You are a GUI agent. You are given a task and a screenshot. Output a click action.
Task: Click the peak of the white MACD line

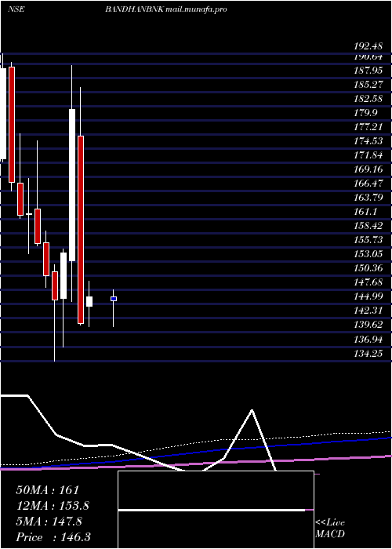tap(252, 410)
